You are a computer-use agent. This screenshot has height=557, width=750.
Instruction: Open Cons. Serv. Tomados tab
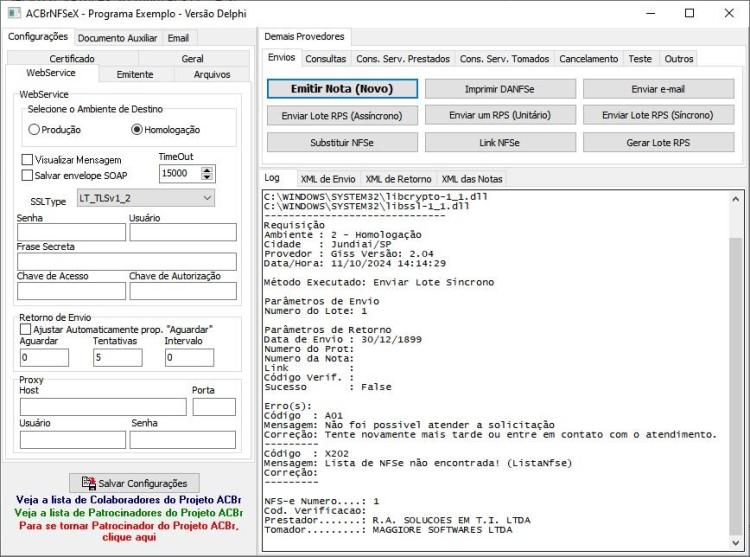(x=505, y=58)
